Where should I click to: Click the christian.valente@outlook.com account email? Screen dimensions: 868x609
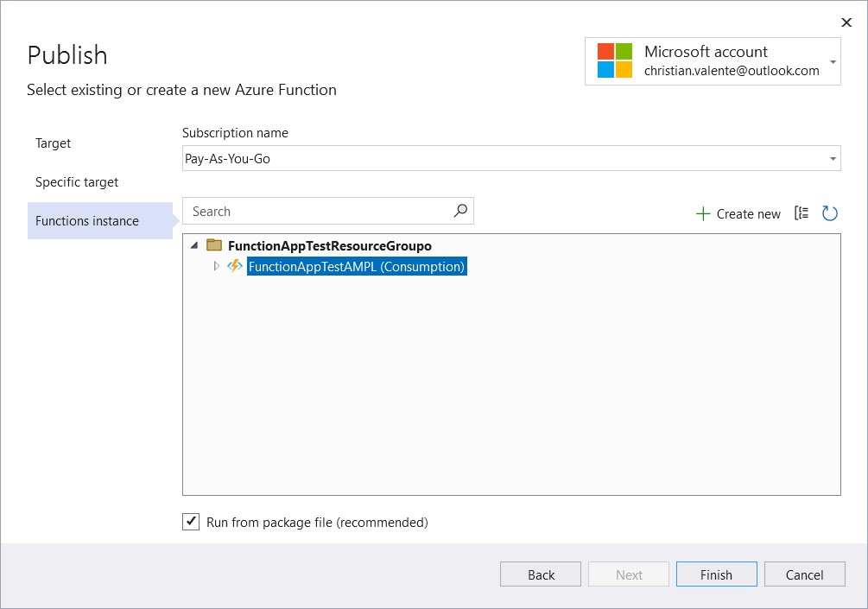732,71
